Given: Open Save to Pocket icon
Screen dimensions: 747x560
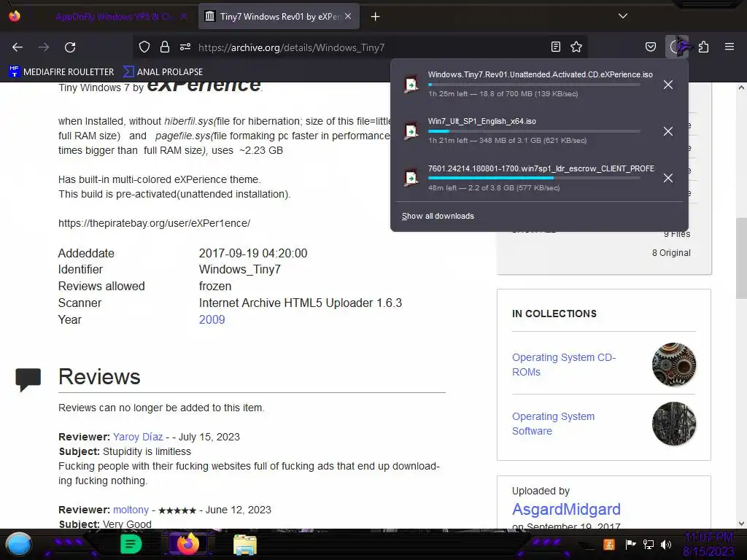Looking at the screenshot, I should click(651, 47).
